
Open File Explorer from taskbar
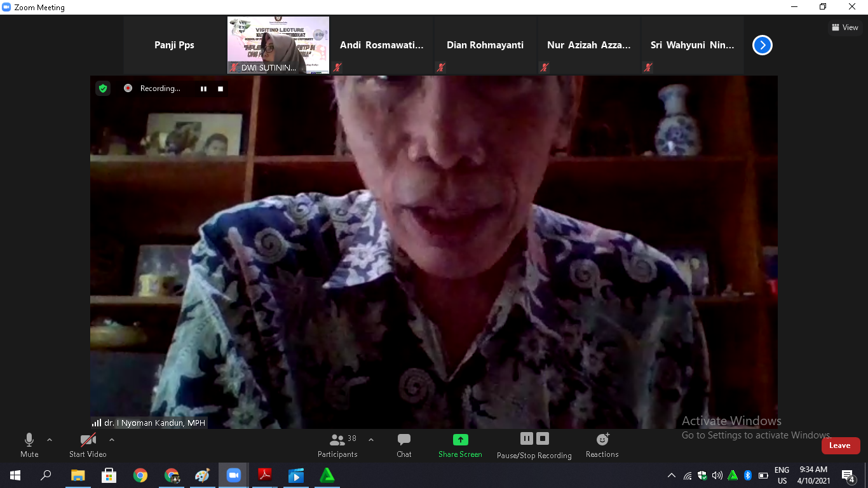[x=78, y=475]
